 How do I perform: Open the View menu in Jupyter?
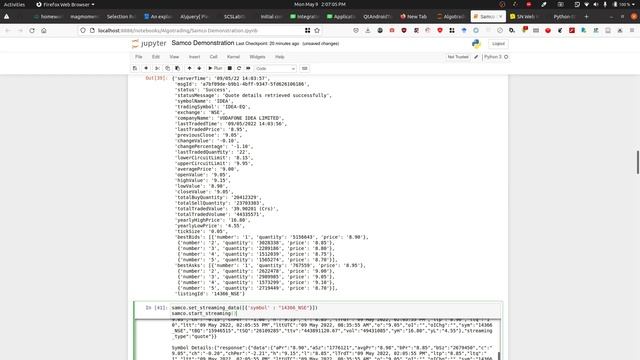(x=174, y=57)
